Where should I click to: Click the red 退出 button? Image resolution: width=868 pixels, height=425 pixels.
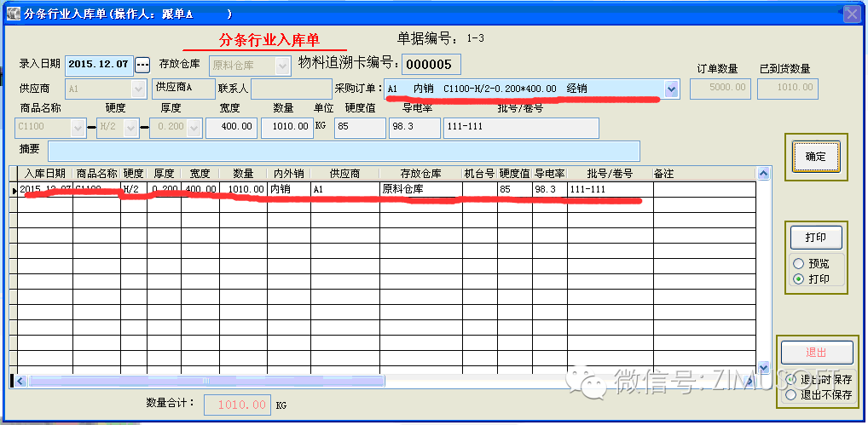[x=816, y=353]
